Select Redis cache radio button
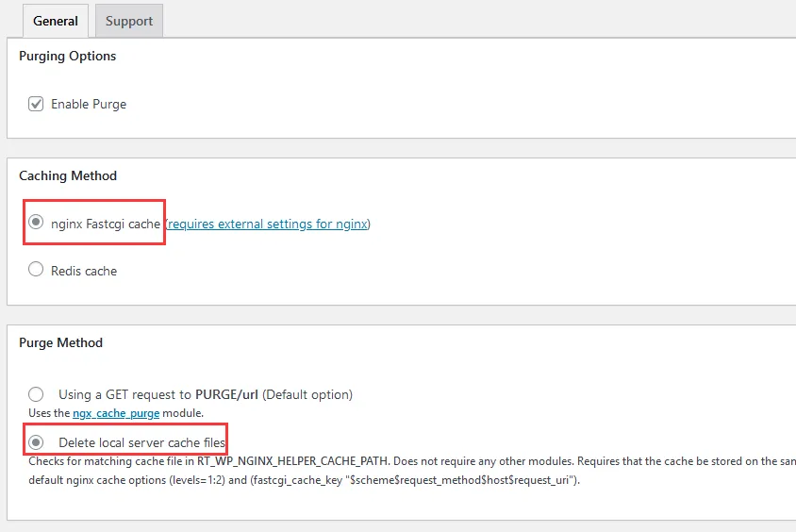Image resolution: width=796 pixels, height=532 pixels. [x=36, y=269]
